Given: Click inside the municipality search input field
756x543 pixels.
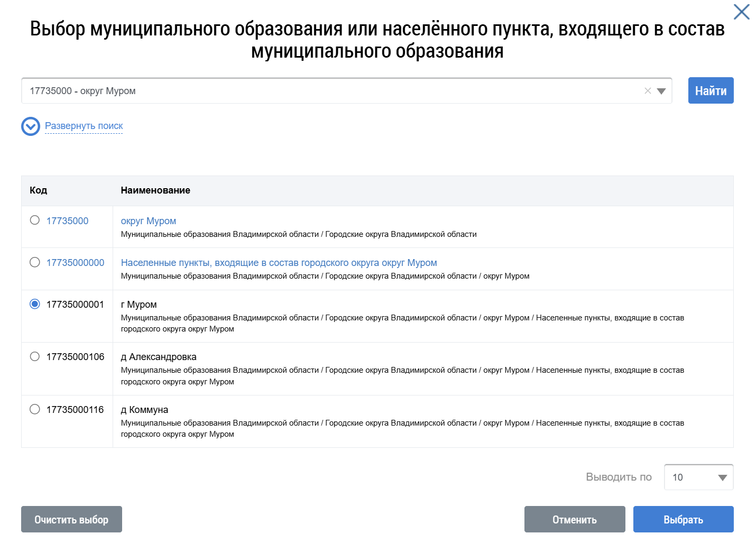Looking at the screenshot, I should [317, 90].
